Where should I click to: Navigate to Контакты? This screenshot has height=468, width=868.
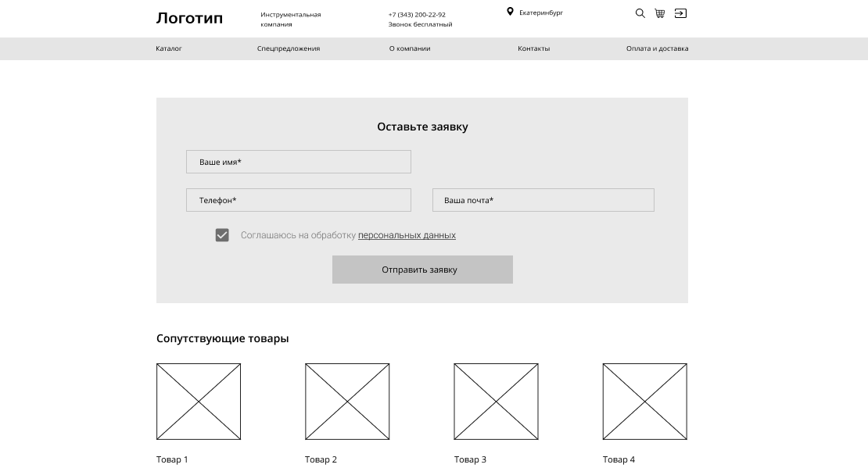pos(533,48)
